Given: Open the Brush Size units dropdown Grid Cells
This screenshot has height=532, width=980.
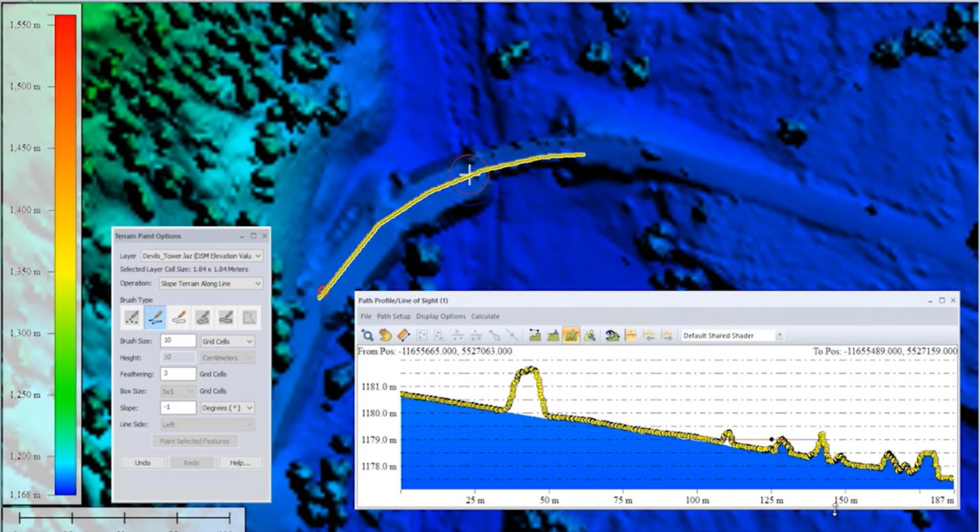Looking at the screenshot, I should (x=228, y=341).
